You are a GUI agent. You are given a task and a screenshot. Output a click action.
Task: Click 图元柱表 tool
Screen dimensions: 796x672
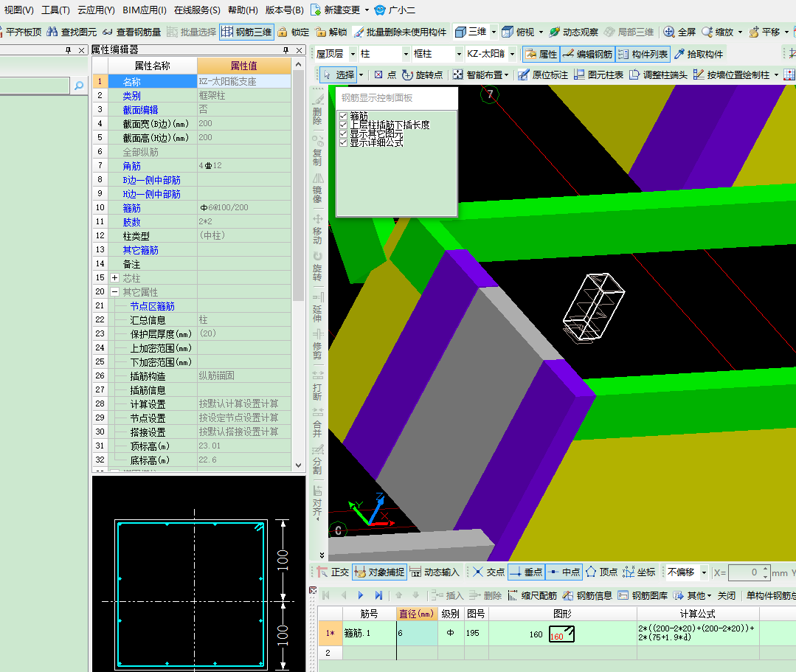[598, 75]
